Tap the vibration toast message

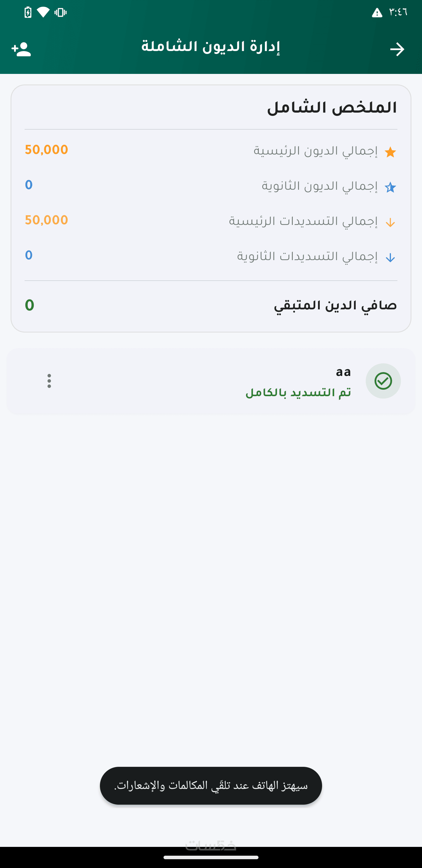[211, 786]
